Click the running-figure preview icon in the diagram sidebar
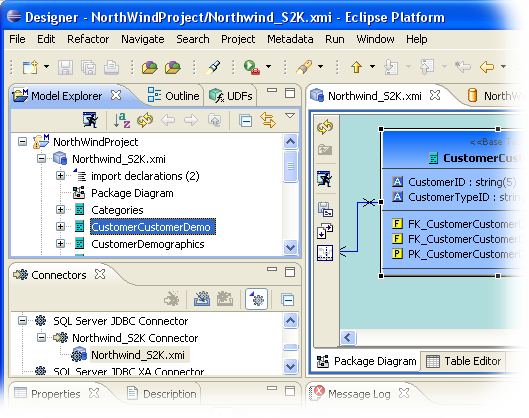The height and width of the screenshot is (418, 529). pyautogui.click(x=325, y=178)
